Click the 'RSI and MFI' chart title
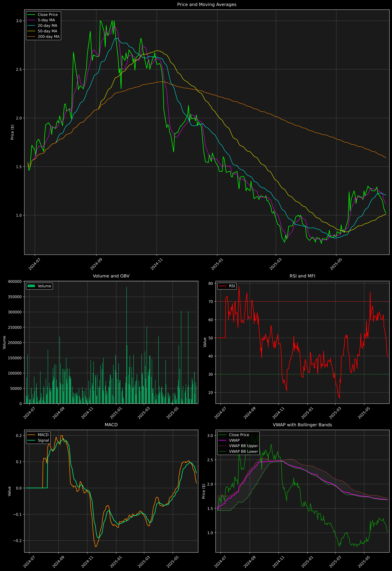392x571 pixels. tap(302, 276)
